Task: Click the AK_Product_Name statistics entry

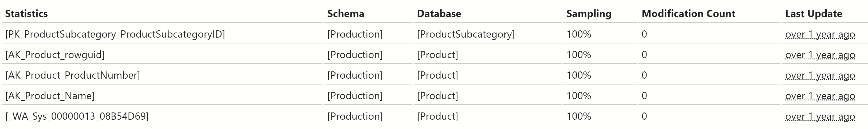Action: tap(50, 96)
